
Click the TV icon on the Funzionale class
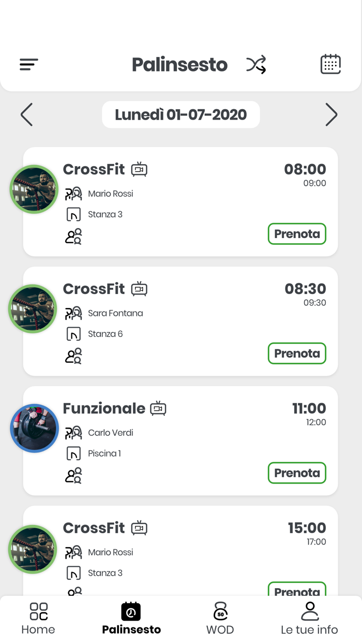click(x=159, y=408)
